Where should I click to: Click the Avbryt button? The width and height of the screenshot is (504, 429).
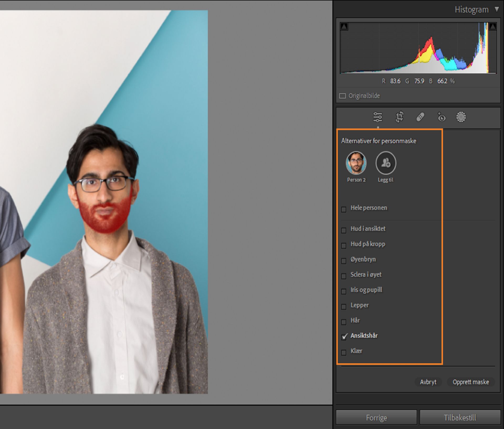coord(428,382)
